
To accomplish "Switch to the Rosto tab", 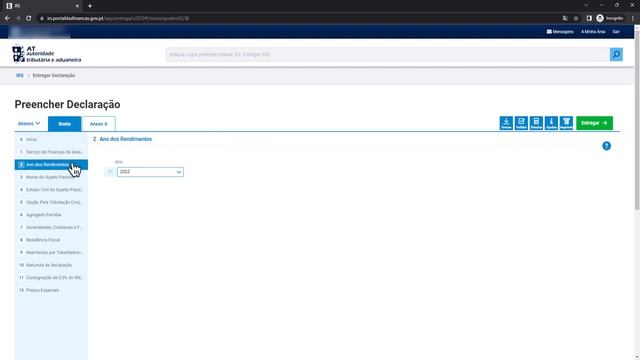I will (64, 124).
